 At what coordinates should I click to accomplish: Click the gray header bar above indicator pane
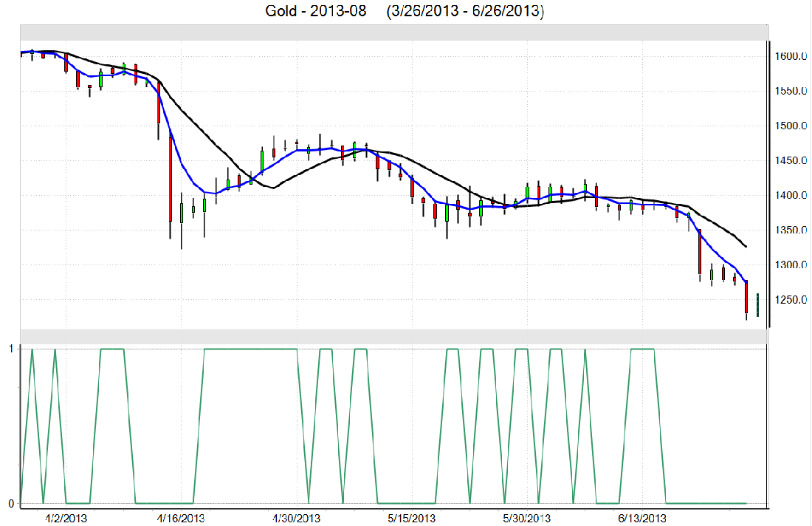(394, 335)
